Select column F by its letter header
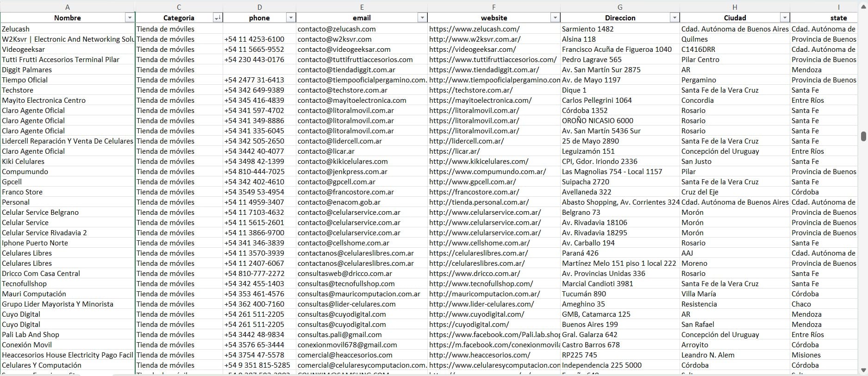 click(494, 7)
